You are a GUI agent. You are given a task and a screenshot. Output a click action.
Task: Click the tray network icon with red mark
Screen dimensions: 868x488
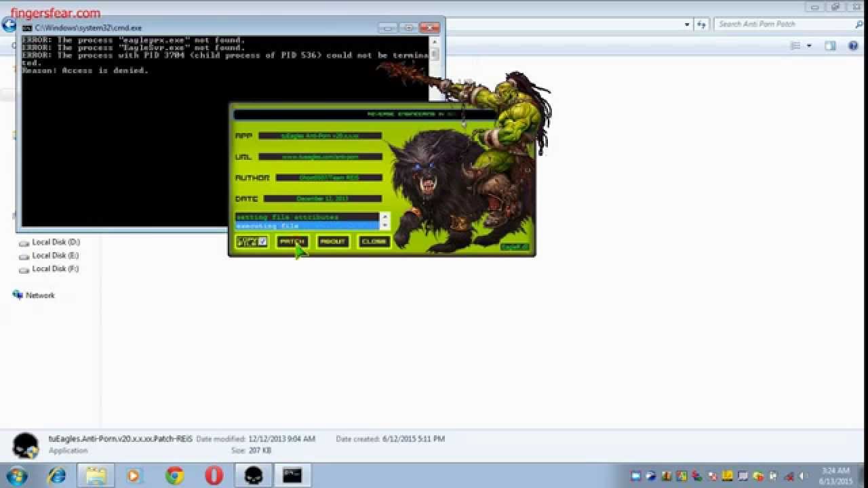[x=789, y=476]
